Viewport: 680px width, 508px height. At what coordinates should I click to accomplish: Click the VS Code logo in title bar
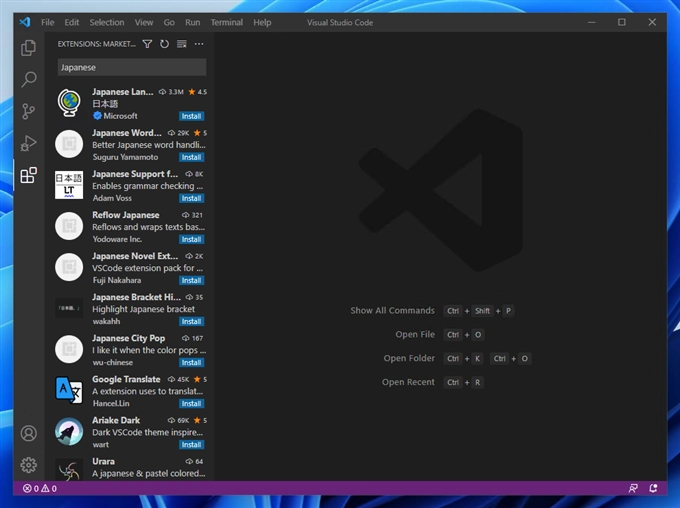coord(25,22)
